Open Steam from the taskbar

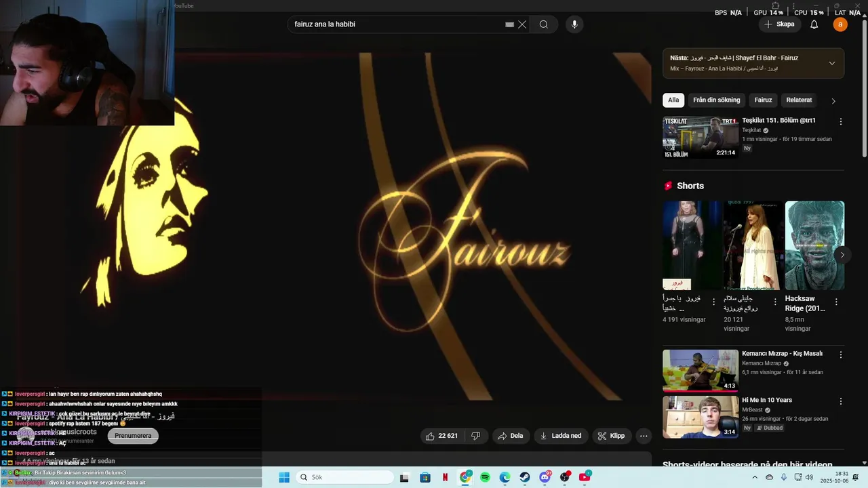click(x=525, y=477)
